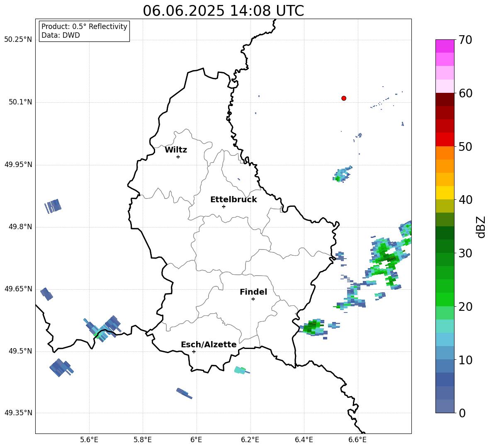Image resolution: width=491 pixels, height=448 pixels.
Task: Click the 6.2°E longitude label
Action: point(250,440)
